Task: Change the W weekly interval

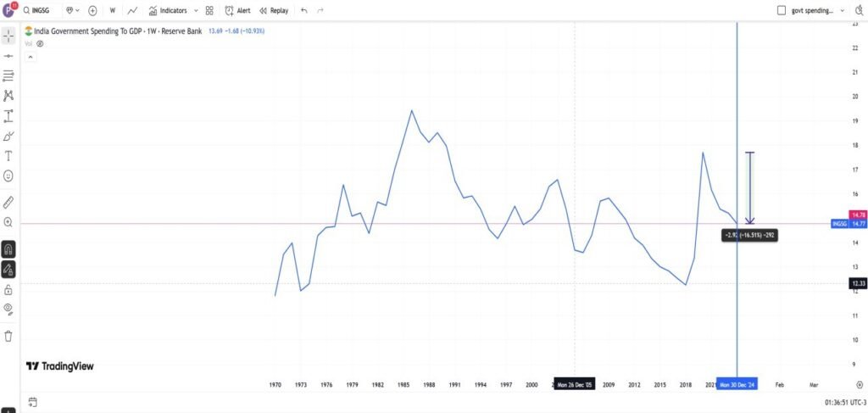Action: click(112, 11)
